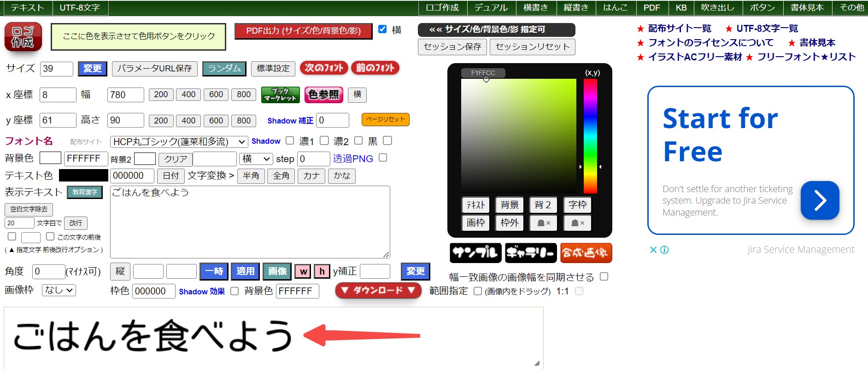Viewport: 868px width, 369px height.
Task: Uncheck the 横 checkbox beside PDF出力
Action: 382,29
